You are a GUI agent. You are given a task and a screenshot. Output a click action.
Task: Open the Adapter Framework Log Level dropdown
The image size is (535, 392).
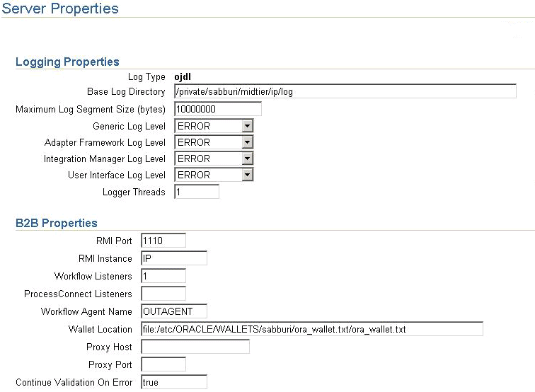pos(214,142)
